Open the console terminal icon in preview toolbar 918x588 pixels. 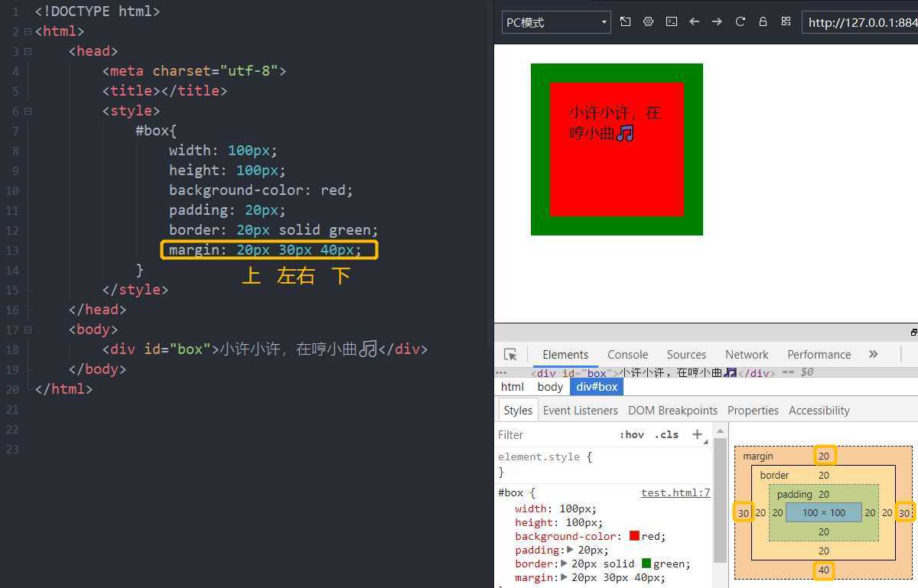(672, 22)
